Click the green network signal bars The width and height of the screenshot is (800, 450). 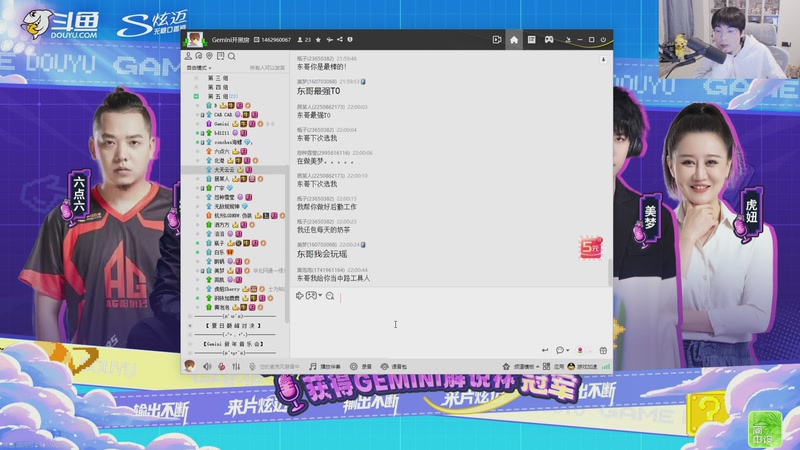coord(606,366)
